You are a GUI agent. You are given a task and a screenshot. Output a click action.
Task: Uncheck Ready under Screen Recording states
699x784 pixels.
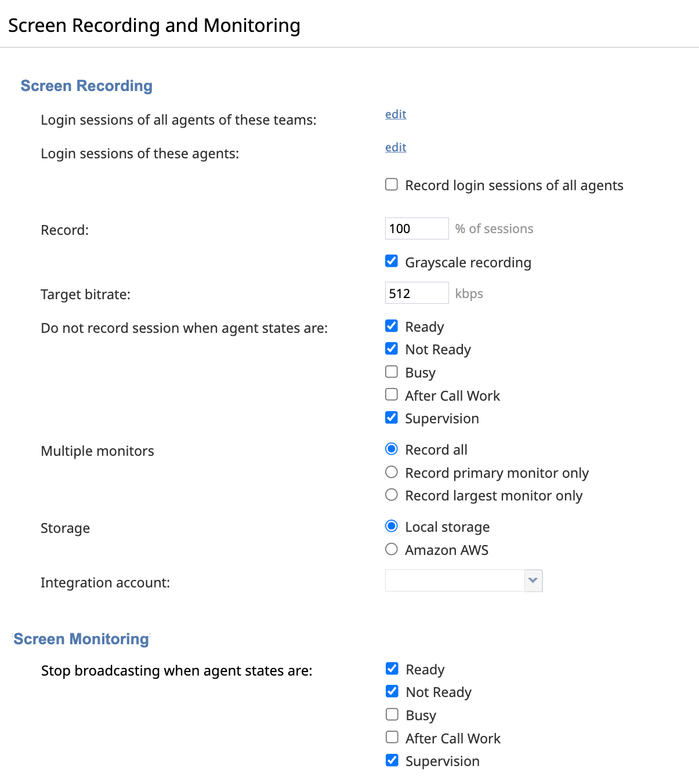click(x=392, y=326)
